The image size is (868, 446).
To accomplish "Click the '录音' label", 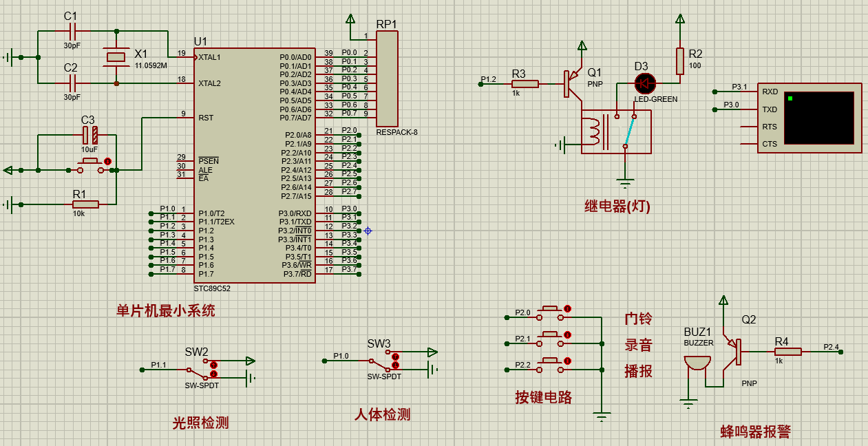I will tap(638, 346).
